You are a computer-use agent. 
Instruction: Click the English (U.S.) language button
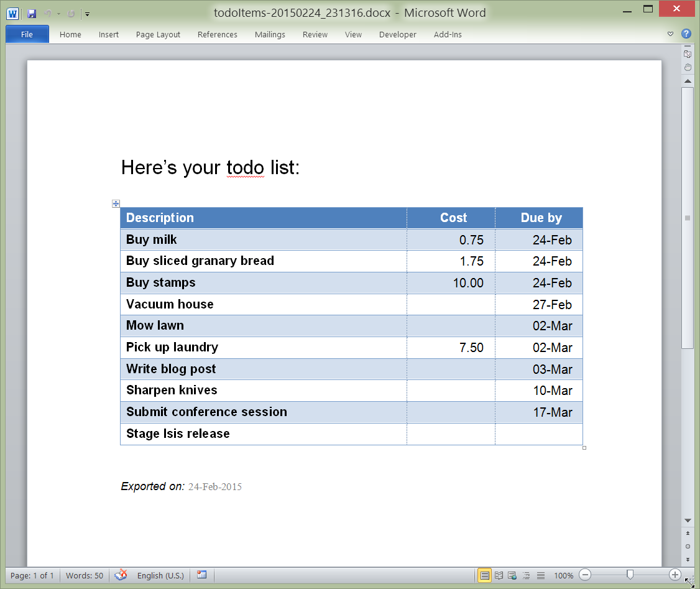[x=159, y=575]
